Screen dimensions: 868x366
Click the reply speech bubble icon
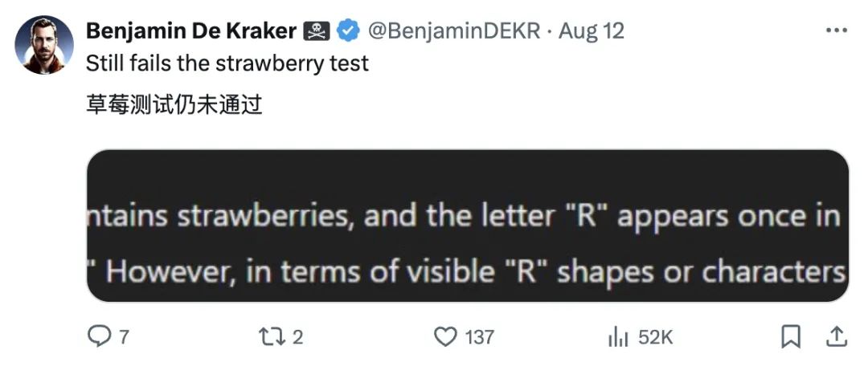pos(98,336)
